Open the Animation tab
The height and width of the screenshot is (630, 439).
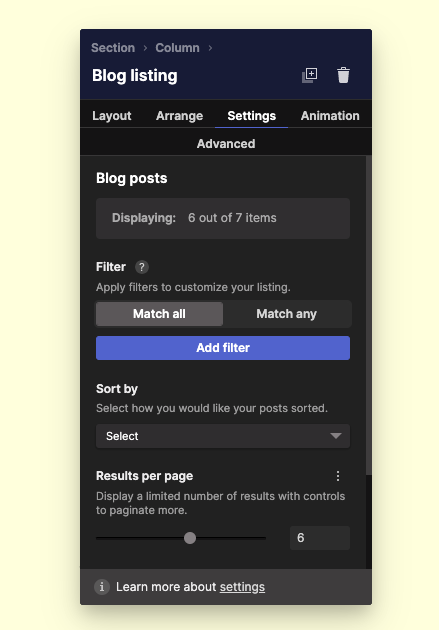tap(330, 116)
